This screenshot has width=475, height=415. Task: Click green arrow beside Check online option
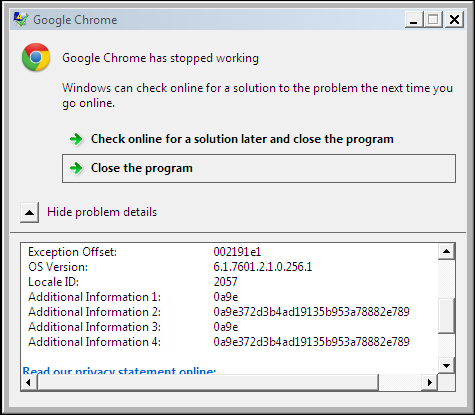click(76, 139)
